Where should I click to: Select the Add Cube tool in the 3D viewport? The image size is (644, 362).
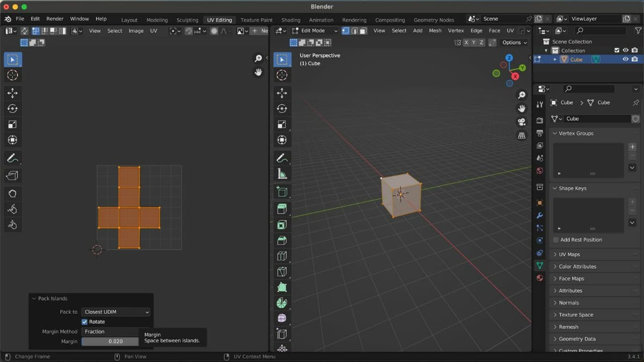point(282,192)
